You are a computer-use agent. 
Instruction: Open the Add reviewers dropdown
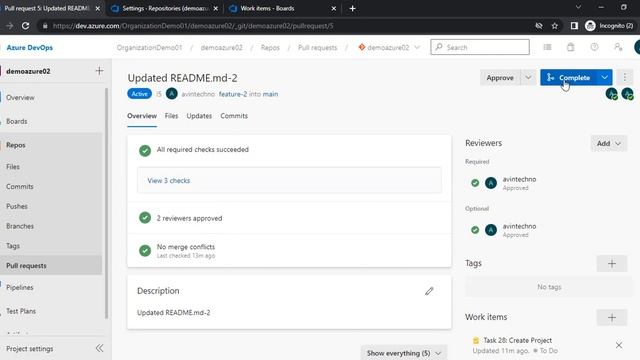click(x=608, y=143)
